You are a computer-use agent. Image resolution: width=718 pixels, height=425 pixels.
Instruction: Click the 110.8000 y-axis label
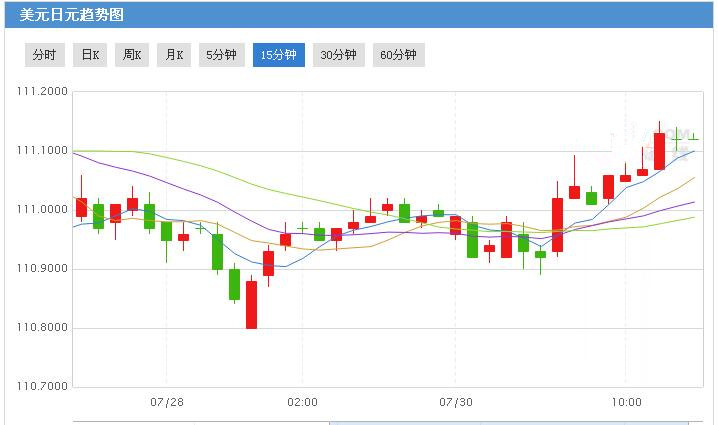pyautogui.click(x=42, y=327)
